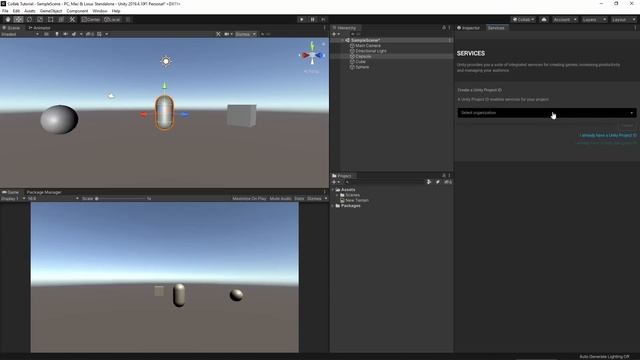
Task: Open the GameObject menu
Action: pos(51,11)
